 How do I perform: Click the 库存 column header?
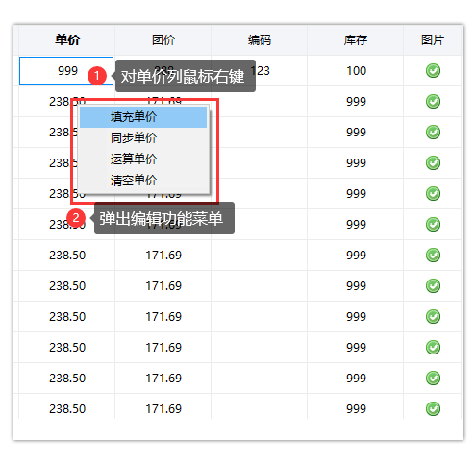pos(356,40)
